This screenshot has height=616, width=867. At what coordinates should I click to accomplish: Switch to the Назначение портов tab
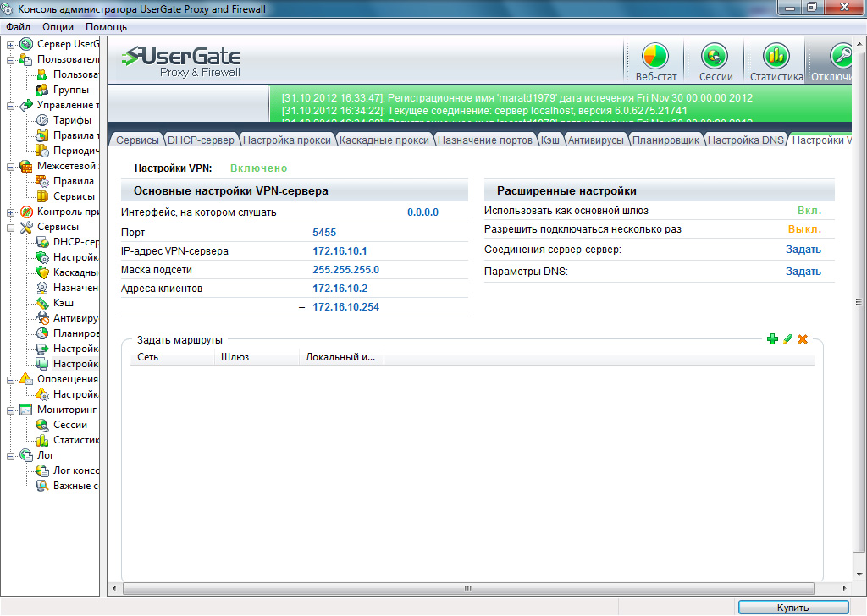coord(485,140)
